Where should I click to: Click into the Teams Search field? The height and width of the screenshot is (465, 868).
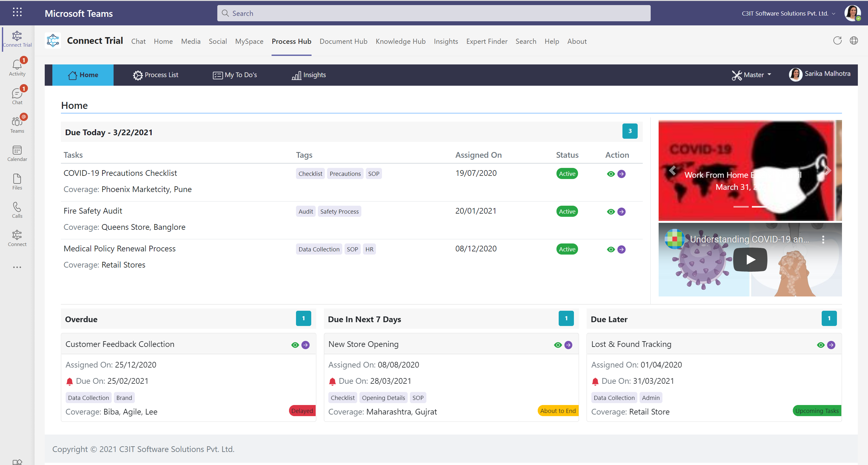[433, 13]
